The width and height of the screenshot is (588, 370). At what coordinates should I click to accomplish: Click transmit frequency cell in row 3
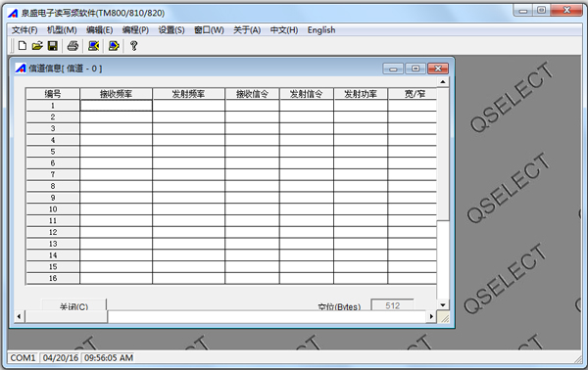[188, 128]
